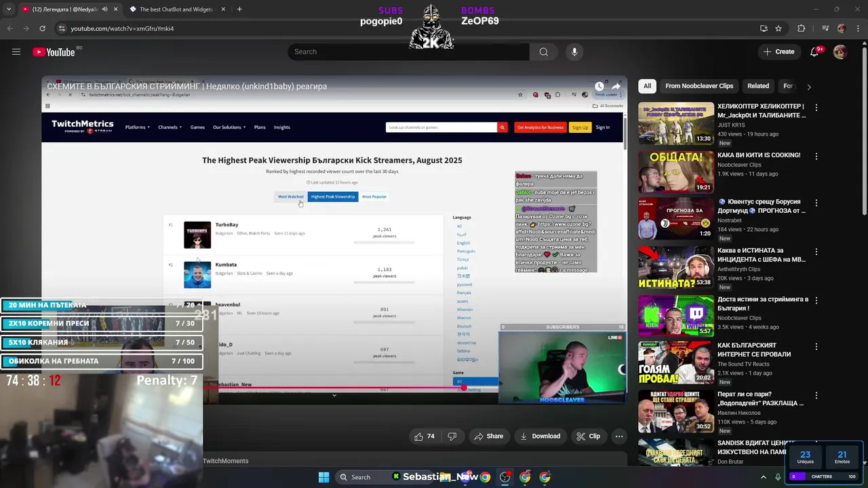Open the tab search dropdown arrow

pyautogui.click(x=9, y=9)
